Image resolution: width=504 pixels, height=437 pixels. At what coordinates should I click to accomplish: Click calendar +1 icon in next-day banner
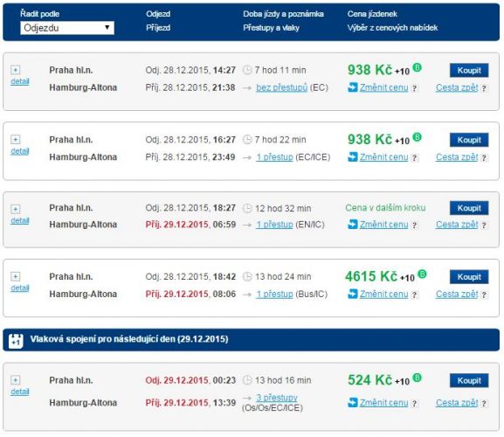point(16,340)
